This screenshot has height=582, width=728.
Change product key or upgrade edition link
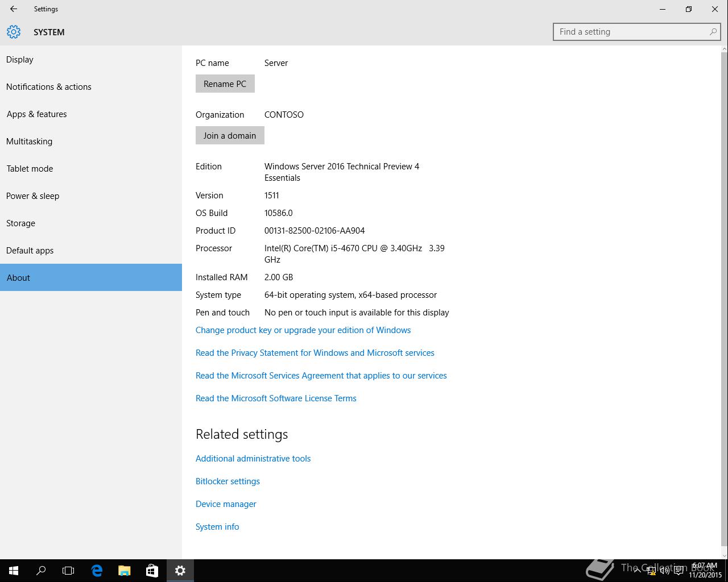click(x=303, y=330)
